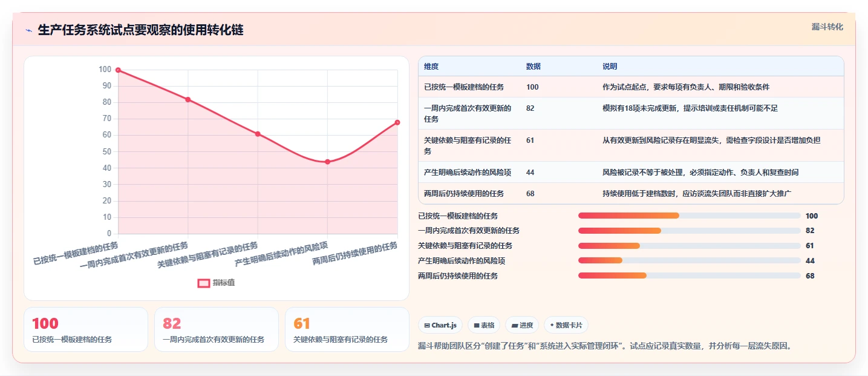Click progress bar for 两周后仍持续使用的任务
The height and width of the screenshot is (376, 868).
pos(690,275)
